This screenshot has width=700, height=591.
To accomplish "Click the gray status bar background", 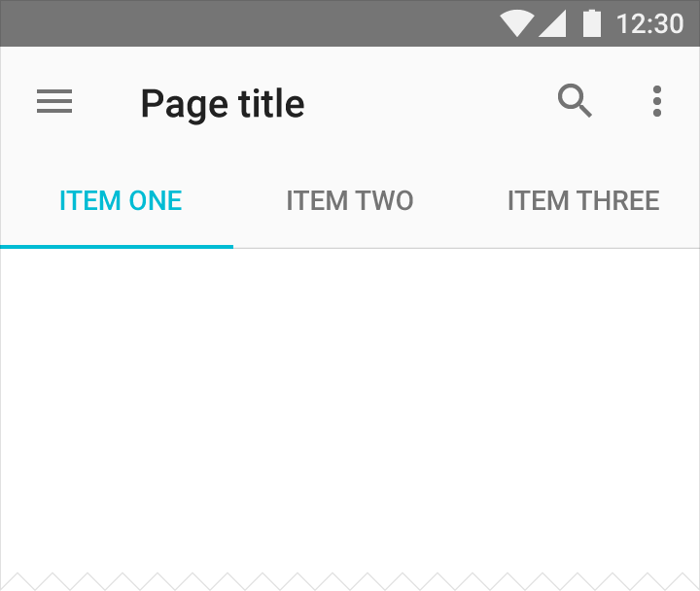I will [x=246, y=23].
